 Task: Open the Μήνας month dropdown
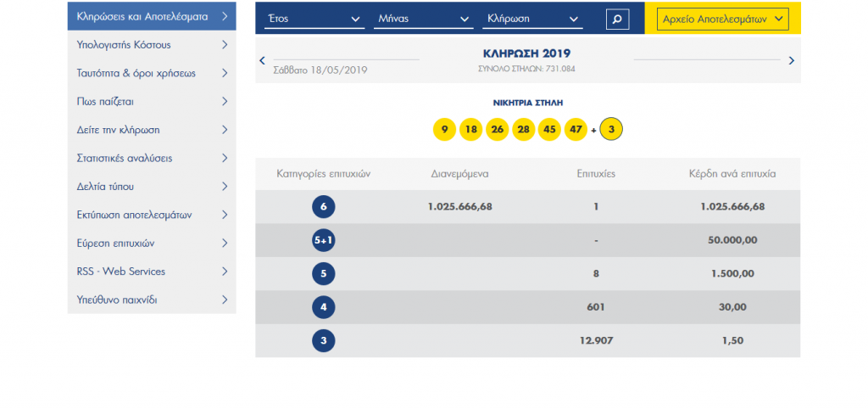tap(423, 19)
